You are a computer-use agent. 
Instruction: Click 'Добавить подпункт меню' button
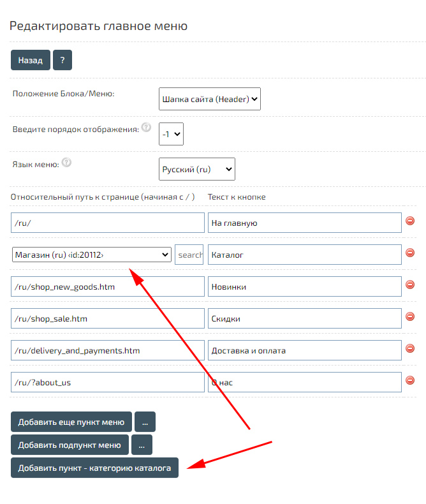click(70, 445)
